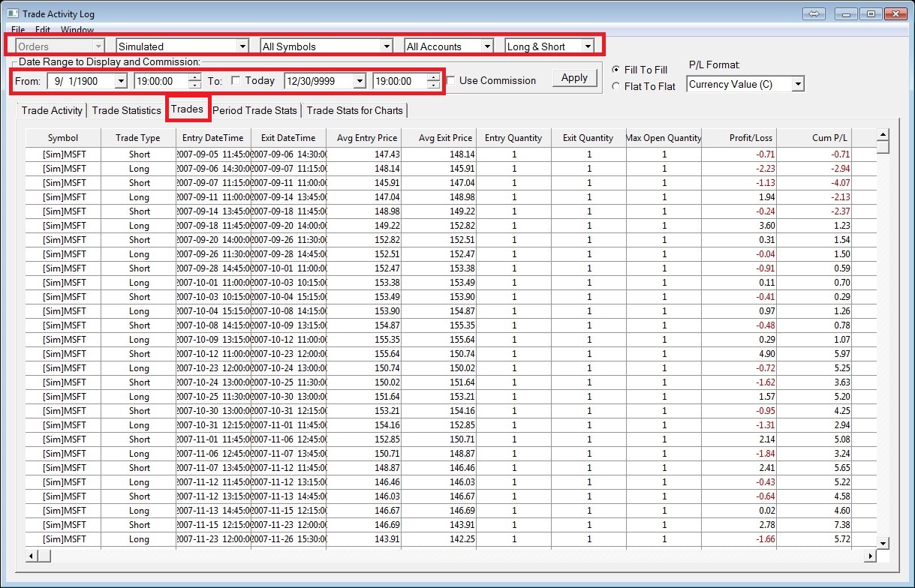Image resolution: width=915 pixels, height=588 pixels.
Task: Switch to the Trade Statistics tab
Action: click(127, 110)
